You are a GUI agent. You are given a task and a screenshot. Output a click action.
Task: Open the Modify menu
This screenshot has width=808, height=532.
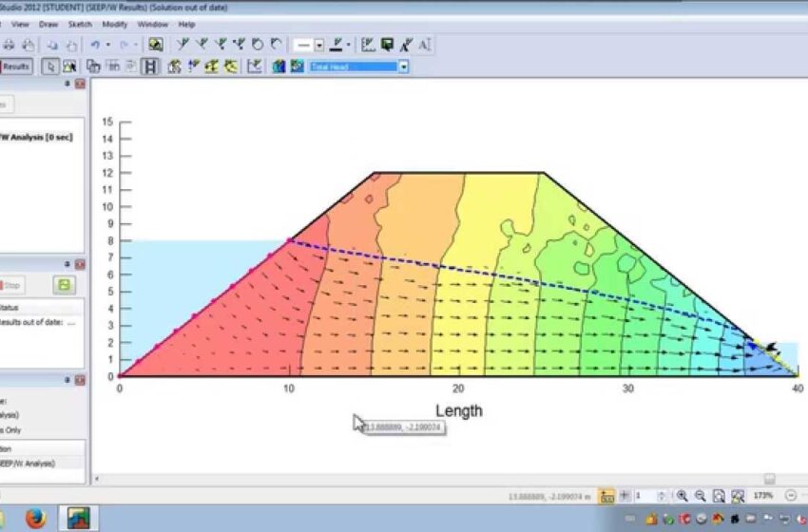[114, 24]
